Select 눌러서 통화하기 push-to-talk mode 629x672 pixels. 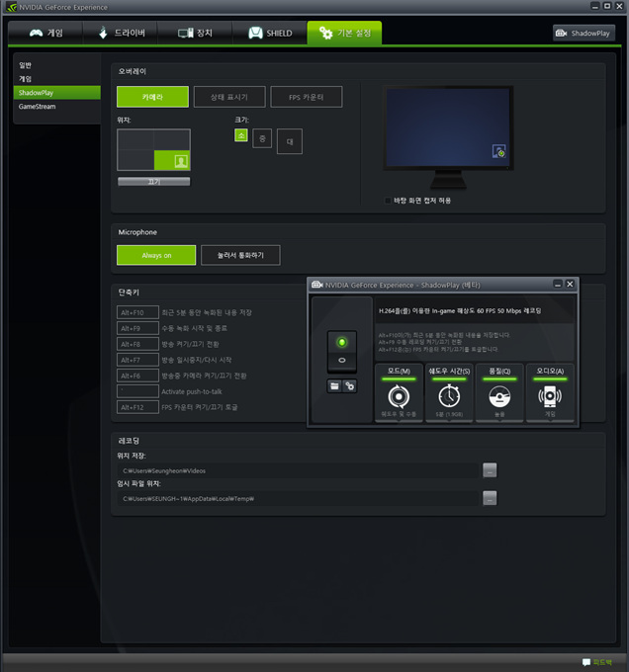(x=239, y=255)
